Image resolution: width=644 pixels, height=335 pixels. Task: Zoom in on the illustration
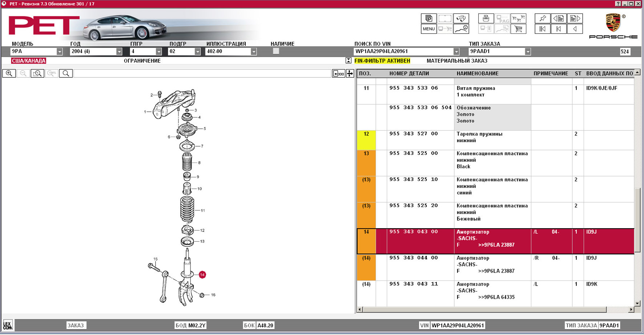pos(9,73)
